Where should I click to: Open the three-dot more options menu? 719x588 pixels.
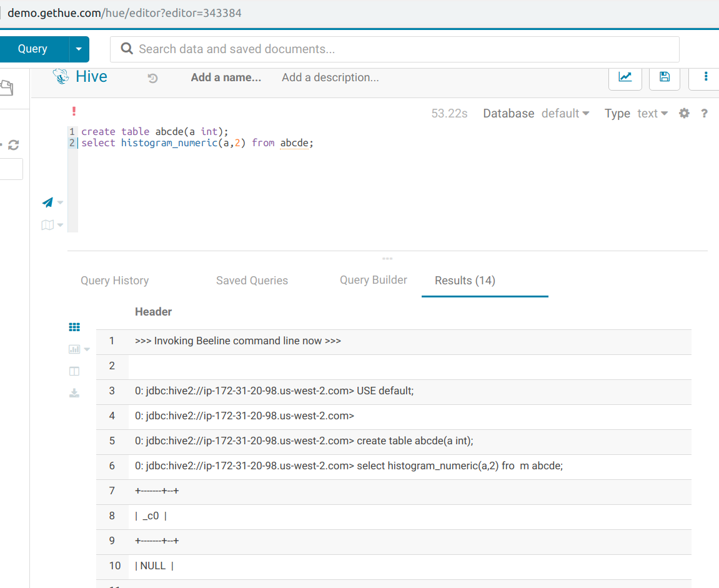pyautogui.click(x=705, y=77)
